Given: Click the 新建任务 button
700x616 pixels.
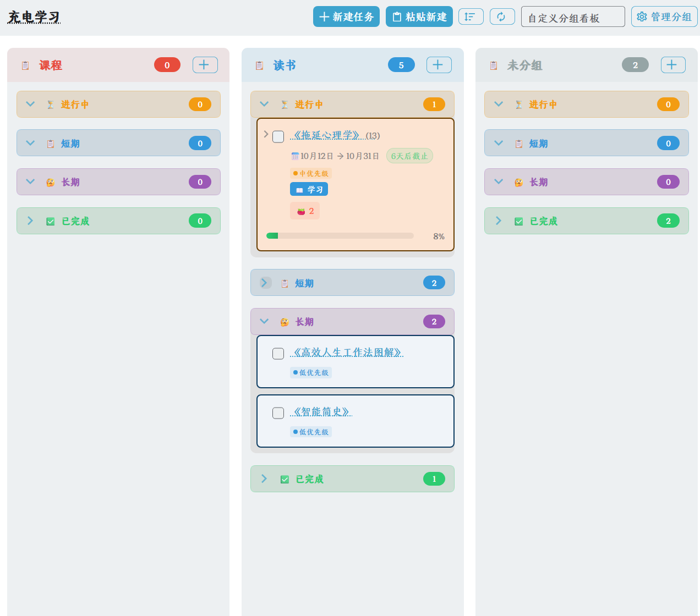Looking at the screenshot, I should click(x=346, y=17).
